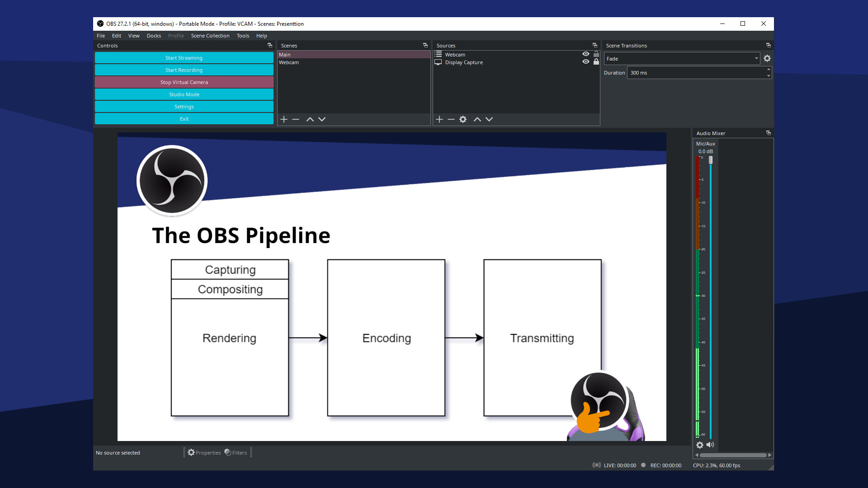
Task: Enable Studio Mode
Action: tap(184, 94)
